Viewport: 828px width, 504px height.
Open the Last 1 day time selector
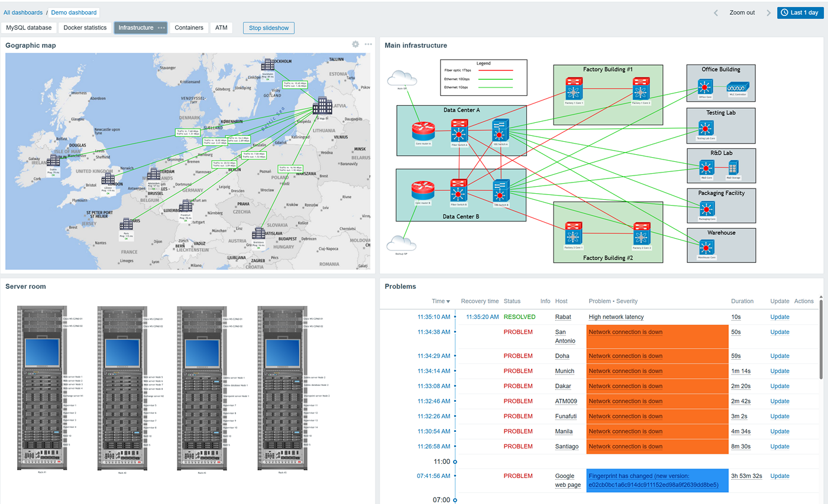(x=800, y=12)
